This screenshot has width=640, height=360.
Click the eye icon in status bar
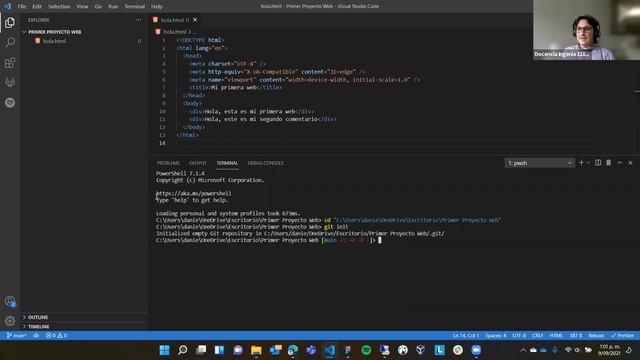pos(36,336)
